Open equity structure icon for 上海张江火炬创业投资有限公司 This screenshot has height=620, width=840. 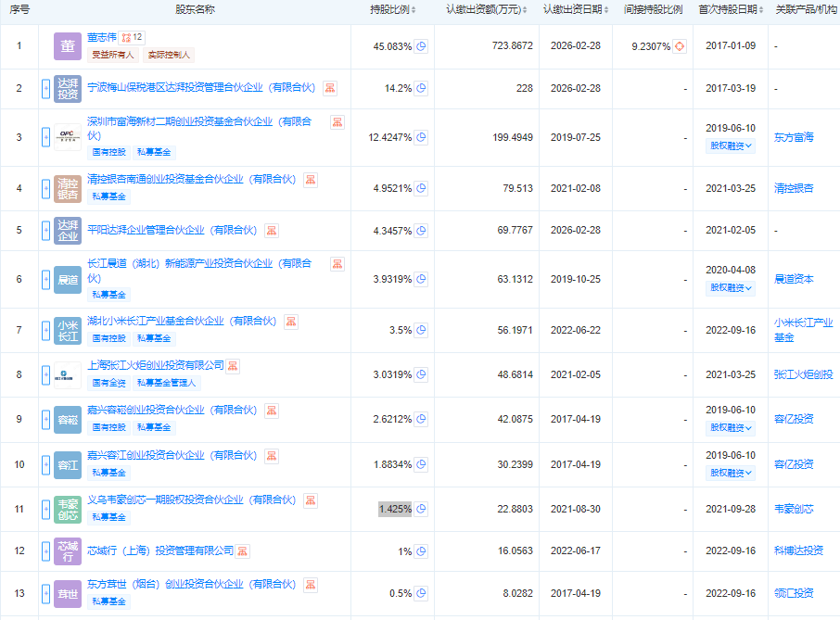click(233, 366)
